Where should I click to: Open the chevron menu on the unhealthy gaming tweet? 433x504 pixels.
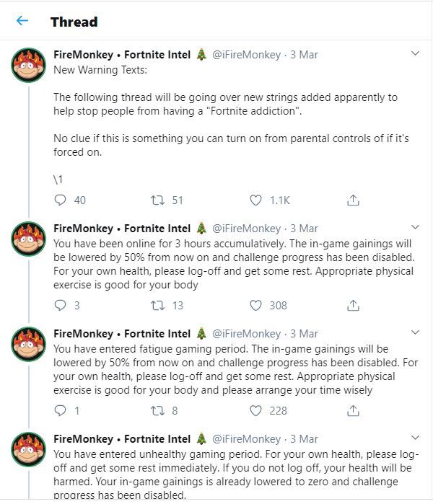click(415, 438)
